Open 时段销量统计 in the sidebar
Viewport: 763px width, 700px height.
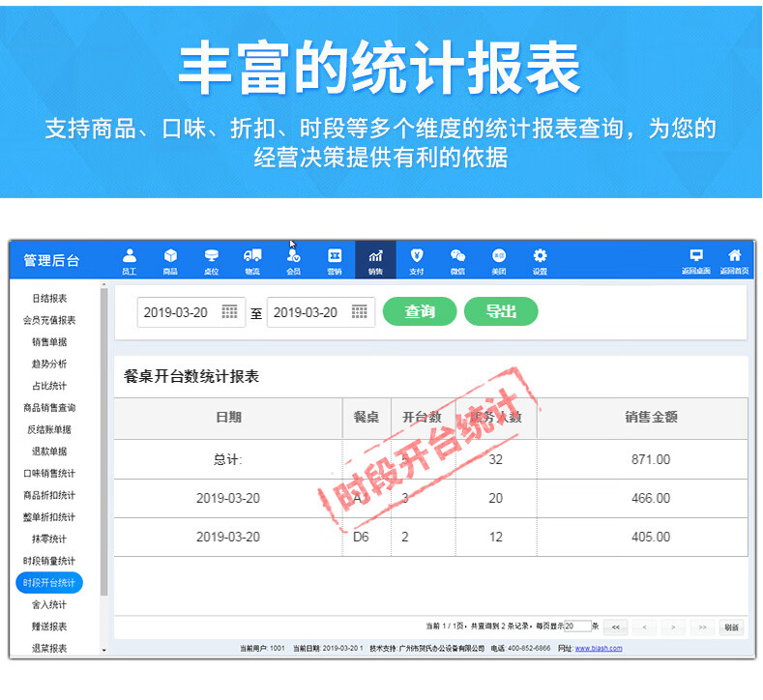pos(49,561)
